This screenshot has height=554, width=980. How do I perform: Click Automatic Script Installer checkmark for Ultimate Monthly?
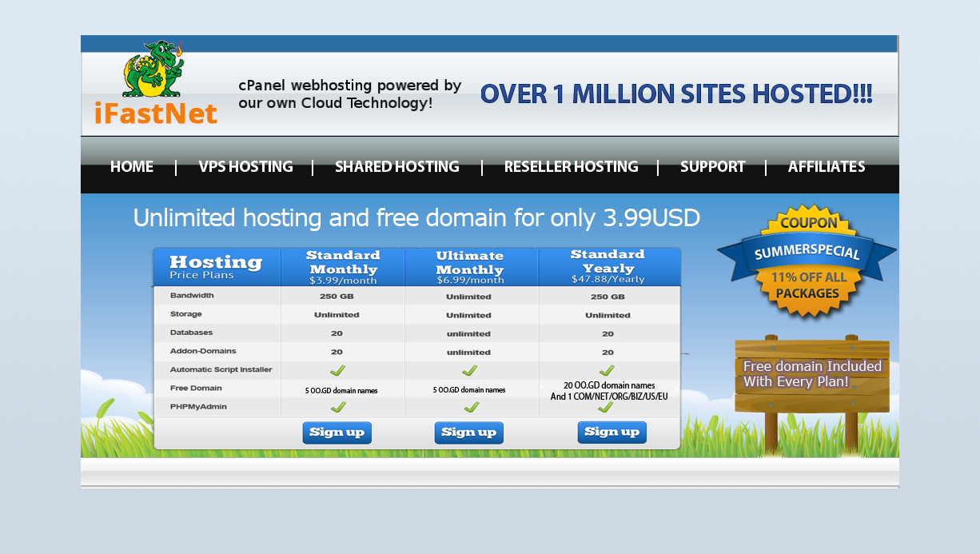coord(469,370)
